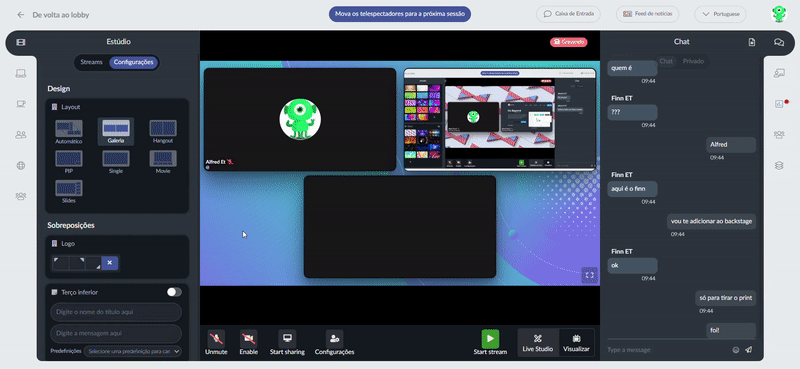Open the group of people icon in left sidebar
The width and height of the screenshot is (800, 369).
(x=21, y=196)
